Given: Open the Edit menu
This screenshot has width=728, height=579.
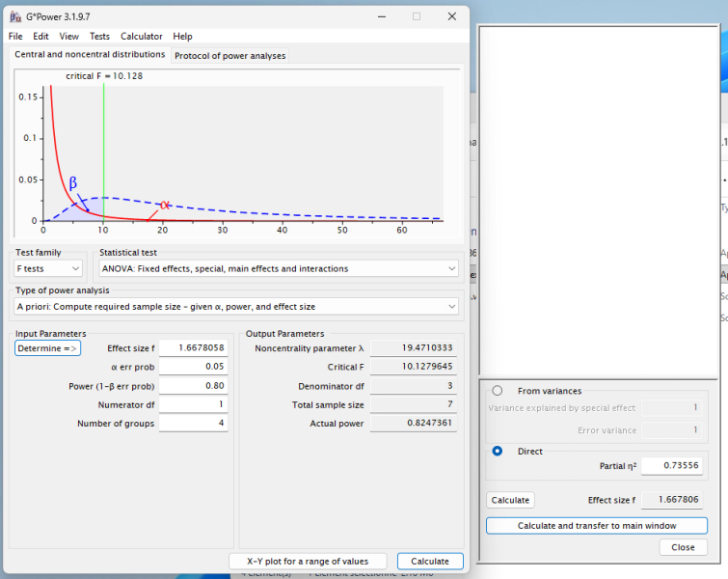Looking at the screenshot, I should click(40, 37).
